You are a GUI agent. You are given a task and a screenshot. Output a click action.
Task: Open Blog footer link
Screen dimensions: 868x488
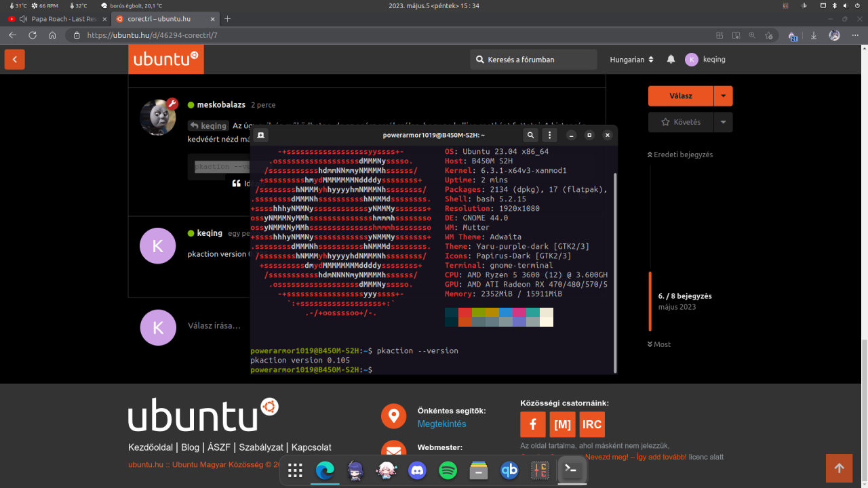click(x=191, y=447)
